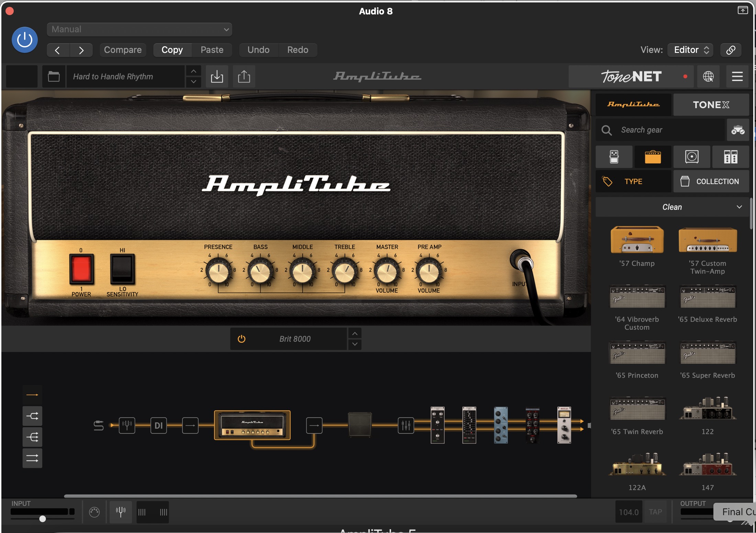Open the hamburger main menu

(x=737, y=76)
